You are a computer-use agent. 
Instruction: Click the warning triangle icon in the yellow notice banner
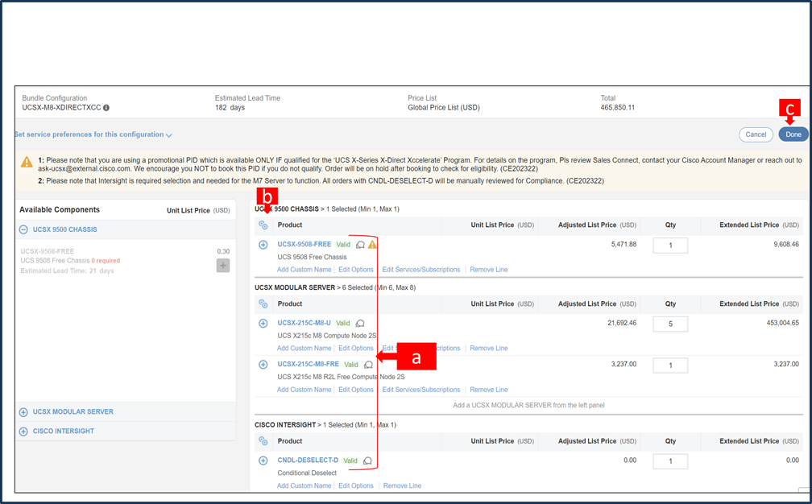[27, 162]
